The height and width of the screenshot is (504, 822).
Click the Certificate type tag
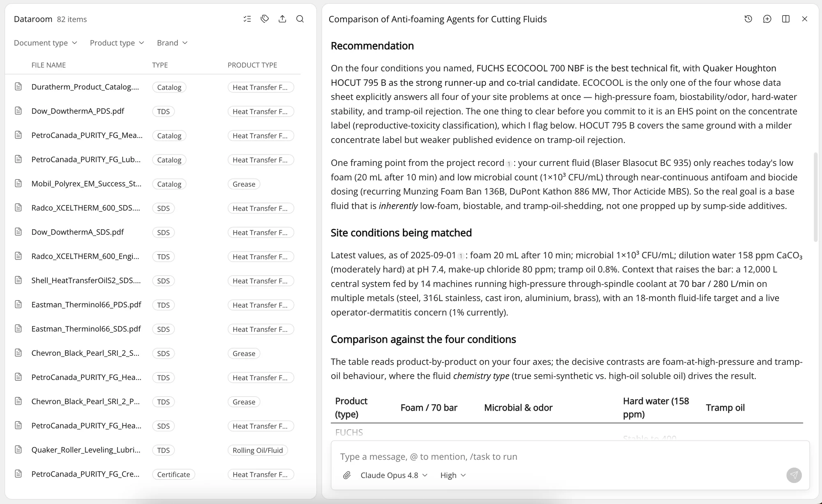[173, 474]
